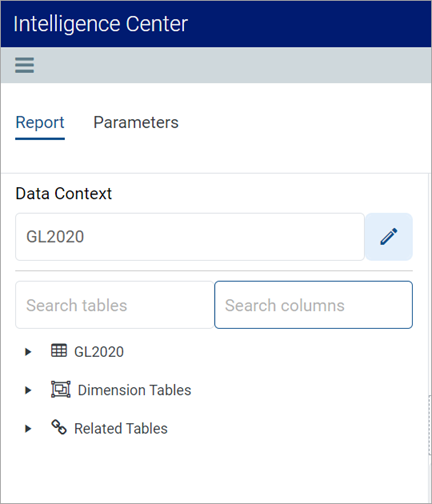Click the Search tables input field
The height and width of the screenshot is (504, 432).
point(115,305)
